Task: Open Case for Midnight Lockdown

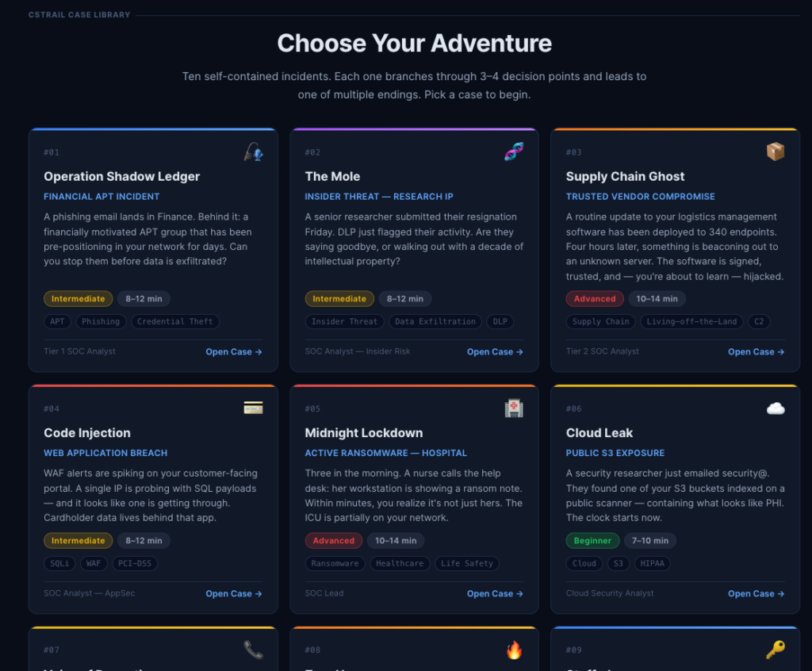Action: [x=494, y=593]
